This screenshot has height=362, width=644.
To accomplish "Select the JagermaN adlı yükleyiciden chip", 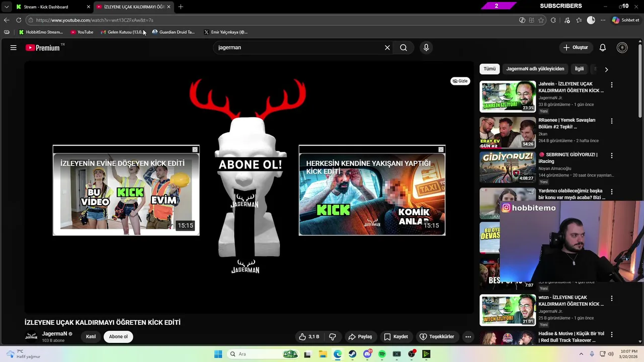I will point(535,69).
